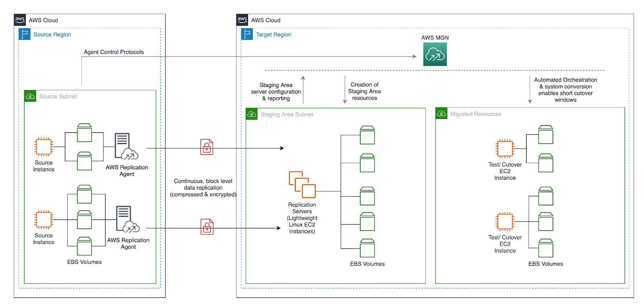Click the 'Migrated Resources' label

point(476,114)
